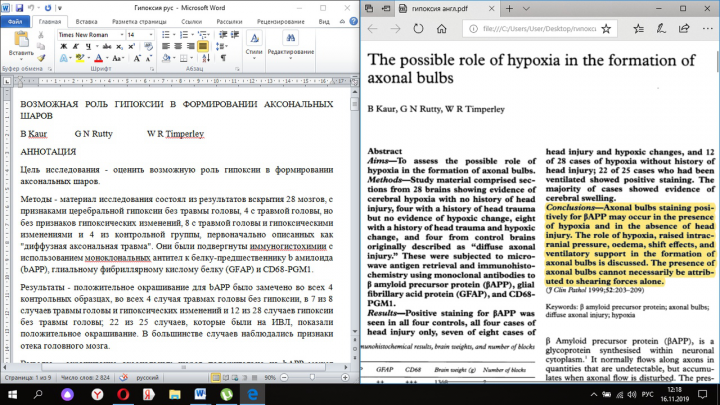720x405 pixels.
Task: Click the Edge refresh page icon
Action: tap(418, 29)
